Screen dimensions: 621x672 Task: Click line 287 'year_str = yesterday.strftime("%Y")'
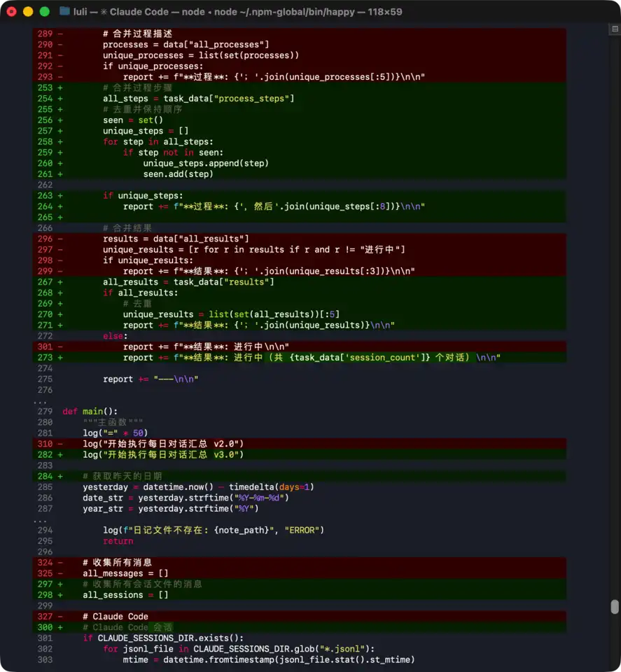(x=171, y=508)
